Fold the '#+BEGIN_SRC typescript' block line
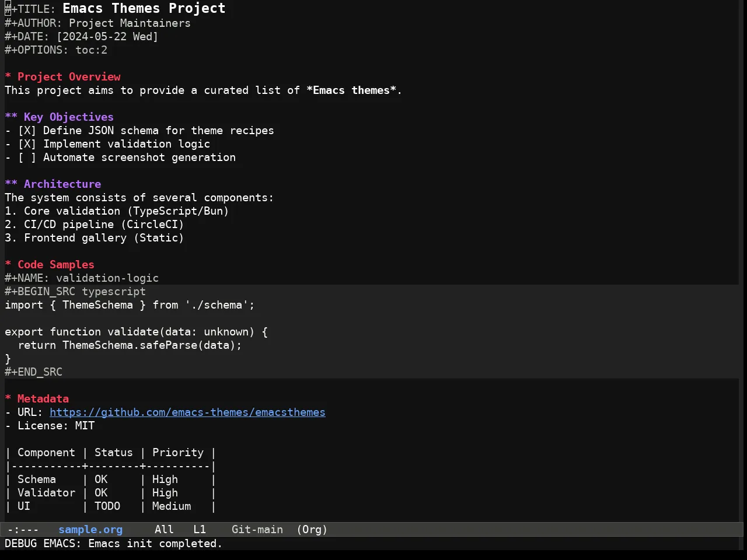 (75, 292)
